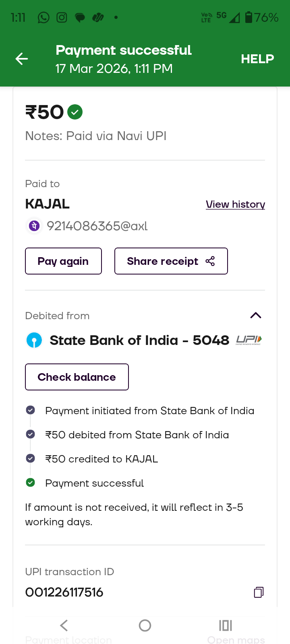Tap the WhatsApp notification icon in status bar
Screen dimensions: 290x644
pos(43,17)
